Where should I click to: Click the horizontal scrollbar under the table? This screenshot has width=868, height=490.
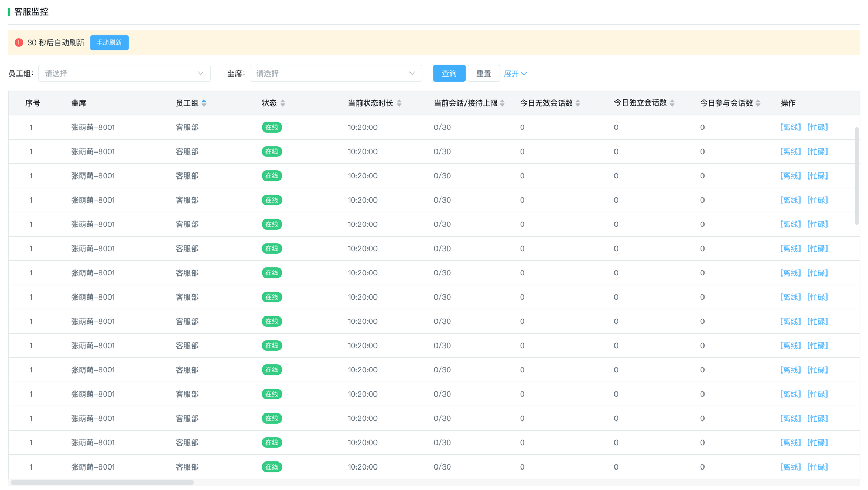pyautogui.click(x=102, y=482)
